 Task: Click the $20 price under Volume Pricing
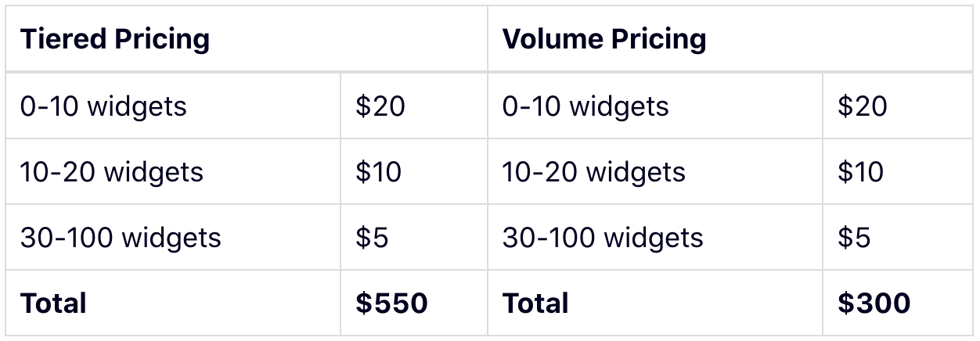click(x=863, y=106)
